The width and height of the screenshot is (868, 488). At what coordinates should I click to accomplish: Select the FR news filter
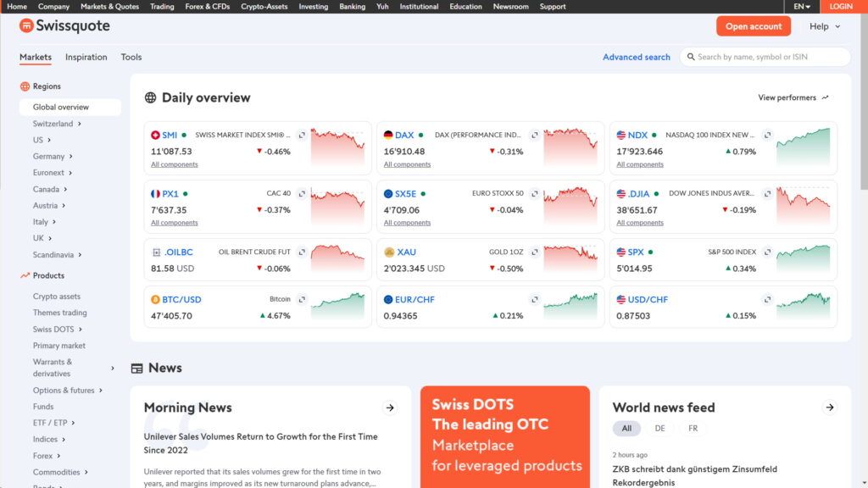tap(693, 428)
